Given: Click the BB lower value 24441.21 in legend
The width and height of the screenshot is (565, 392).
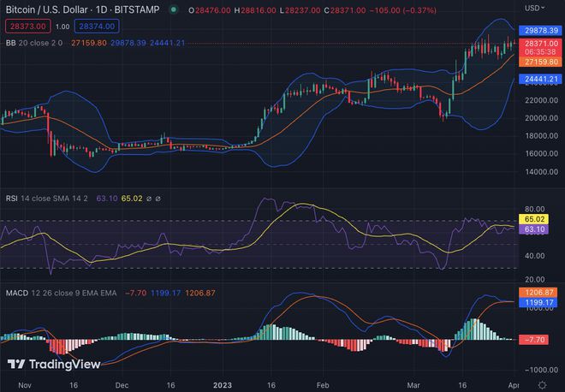Looking at the screenshot, I should click(168, 43).
